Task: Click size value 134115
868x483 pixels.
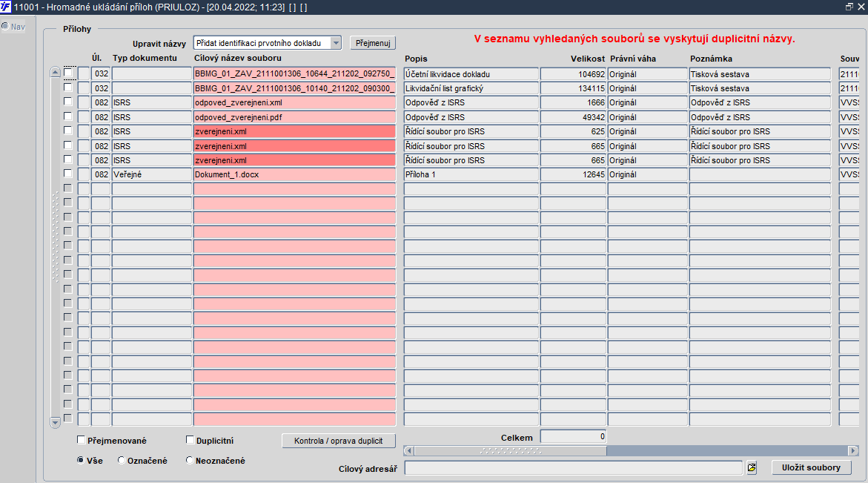Action: tap(573, 88)
